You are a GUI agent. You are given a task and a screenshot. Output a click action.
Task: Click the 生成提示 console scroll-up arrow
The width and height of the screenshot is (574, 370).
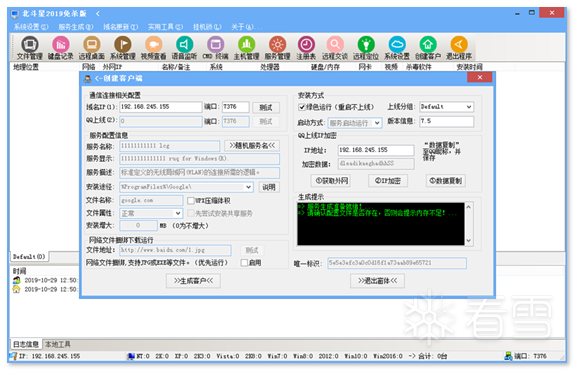pyautogui.click(x=468, y=207)
